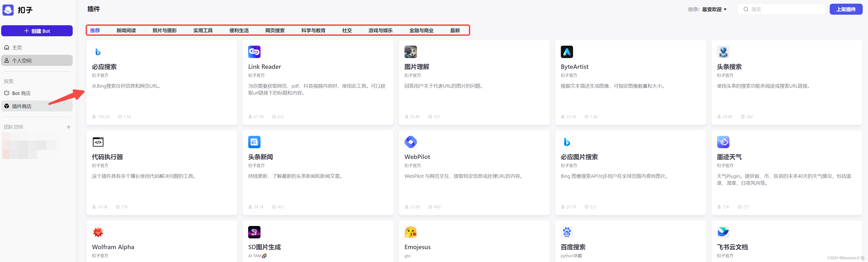Image resolution: width=868 pixels, height=262 pixels.
Task: Select the 金融与商业 category tab
Action: click(421, 30)
